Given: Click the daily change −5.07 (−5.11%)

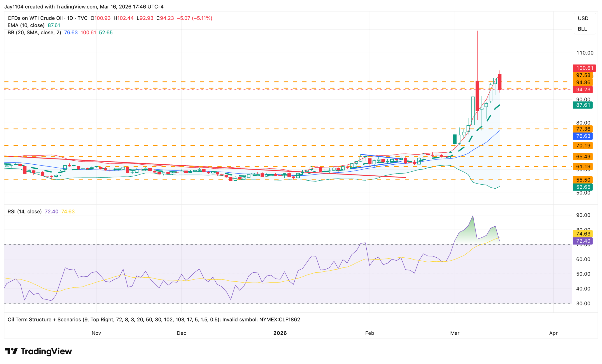Looking at the screenshot, I should pos(194,18).
